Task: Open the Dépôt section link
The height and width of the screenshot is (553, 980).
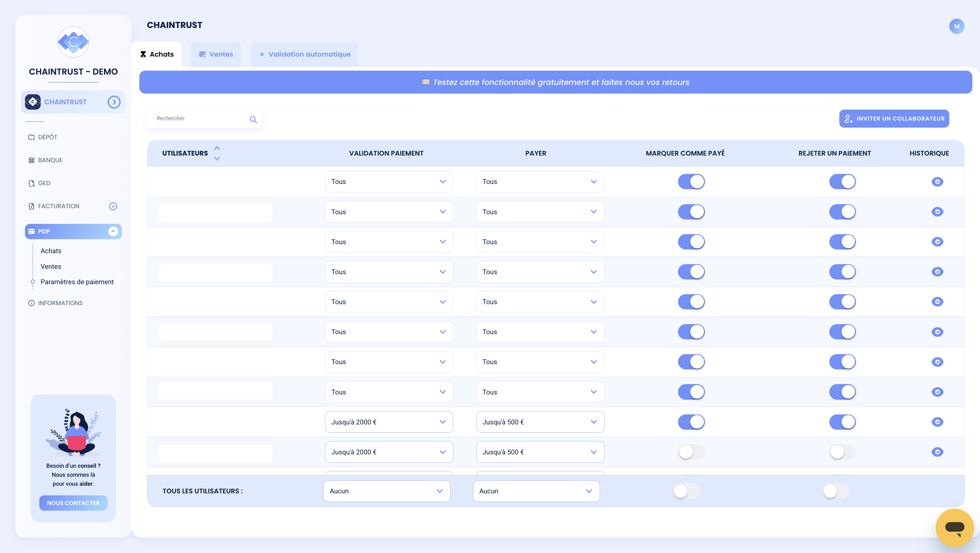Action: pyautogui.click(x=48, y=137)
